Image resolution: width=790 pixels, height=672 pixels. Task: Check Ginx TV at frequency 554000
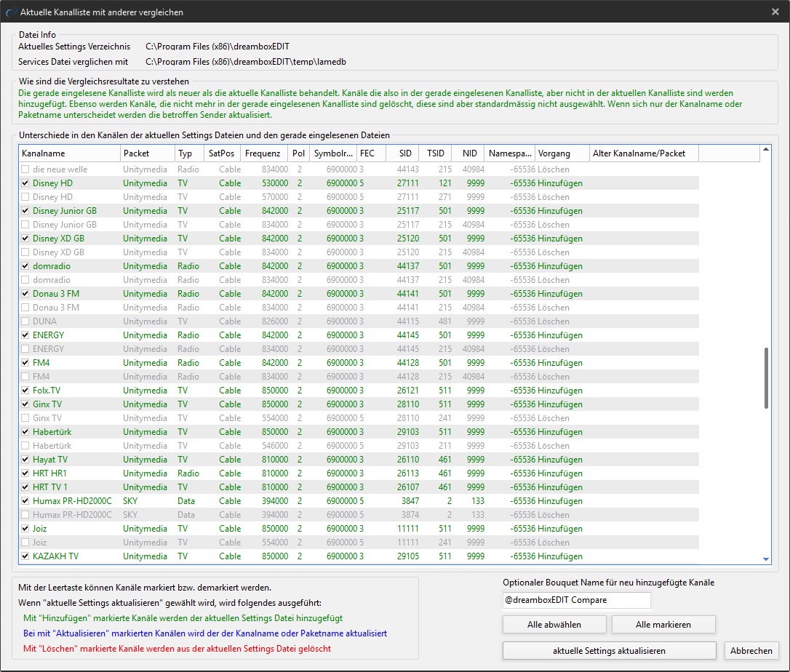(x=25, y=418)
